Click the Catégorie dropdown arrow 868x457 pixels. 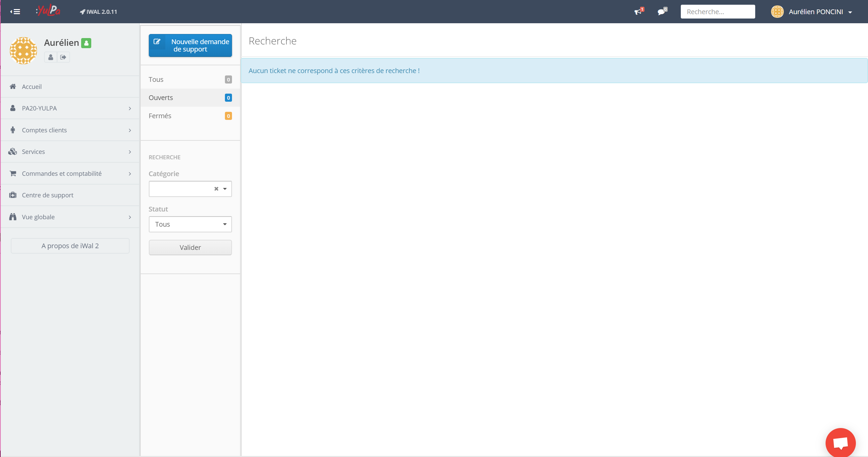coord(225,189)
